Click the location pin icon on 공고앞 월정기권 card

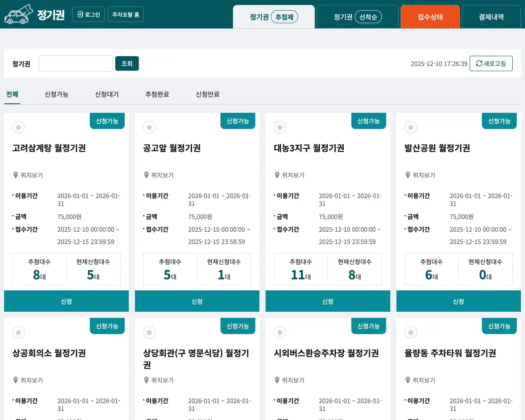(146, 175)
